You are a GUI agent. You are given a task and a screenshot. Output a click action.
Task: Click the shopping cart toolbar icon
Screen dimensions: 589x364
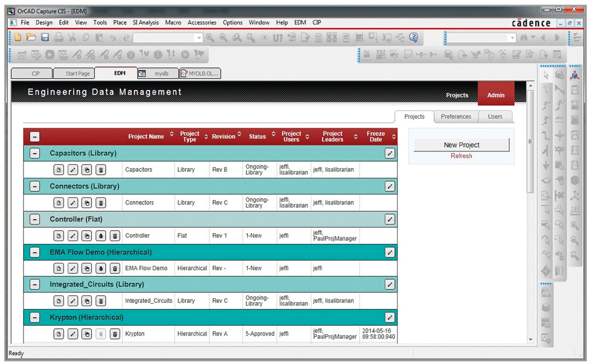475,55
